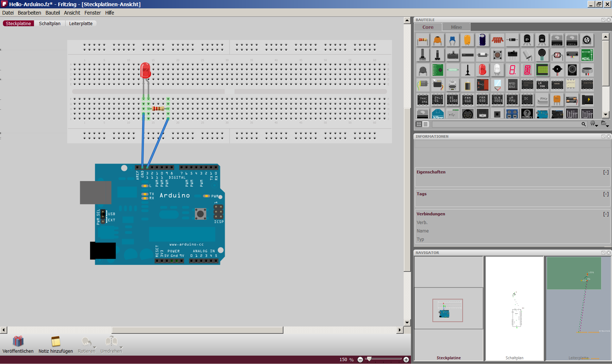The height and width of the screenshot is (364, 612).
Task: Choose the servo motor part
Action: coord(438,85)
